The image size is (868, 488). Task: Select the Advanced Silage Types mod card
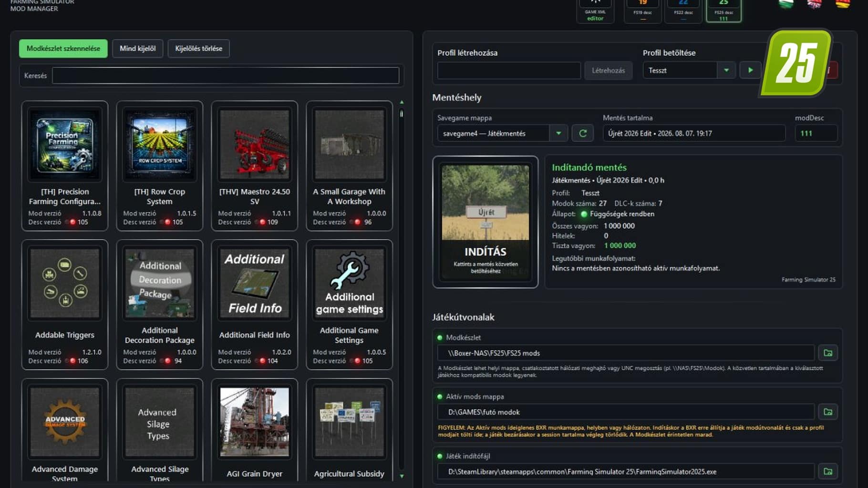click(x=159, y=430)
